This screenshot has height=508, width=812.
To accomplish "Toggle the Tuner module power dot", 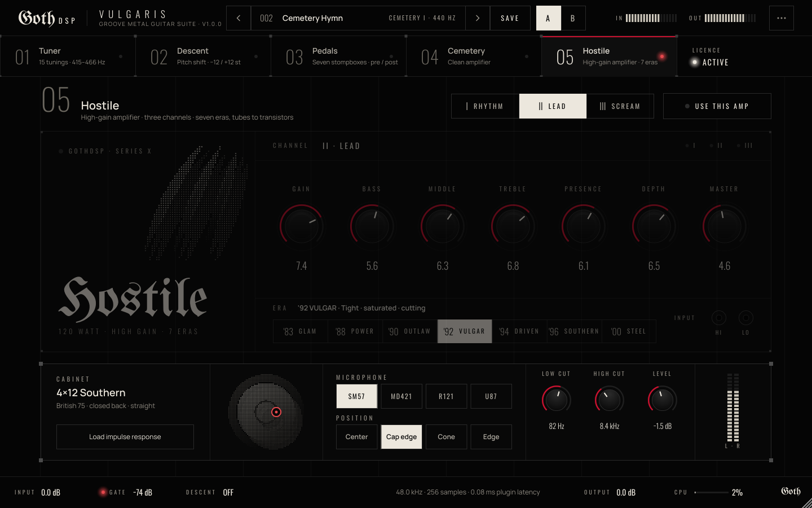I will 121,56.
